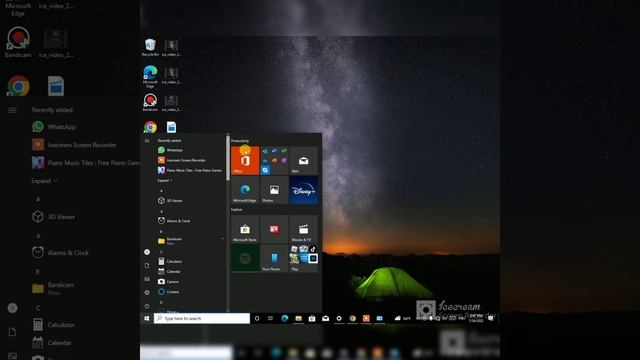Open the Microsoft Store tile
The height and width of the screenshot is (360, 640).
(245, 229)
